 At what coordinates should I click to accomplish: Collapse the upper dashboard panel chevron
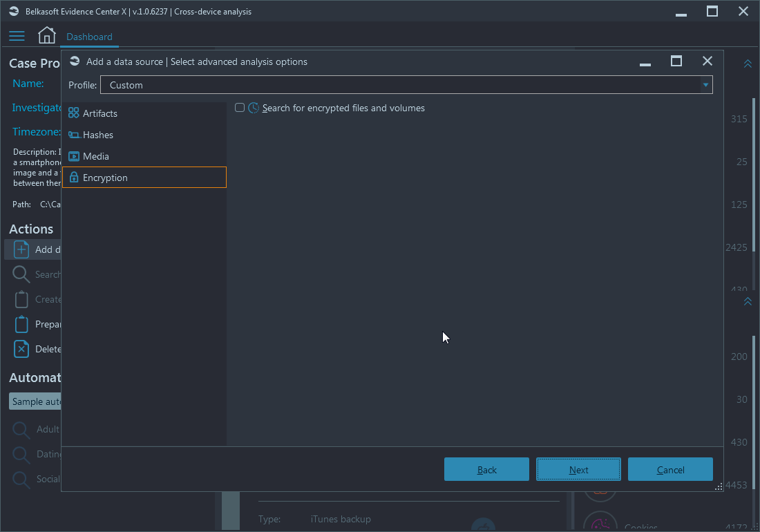748,64
